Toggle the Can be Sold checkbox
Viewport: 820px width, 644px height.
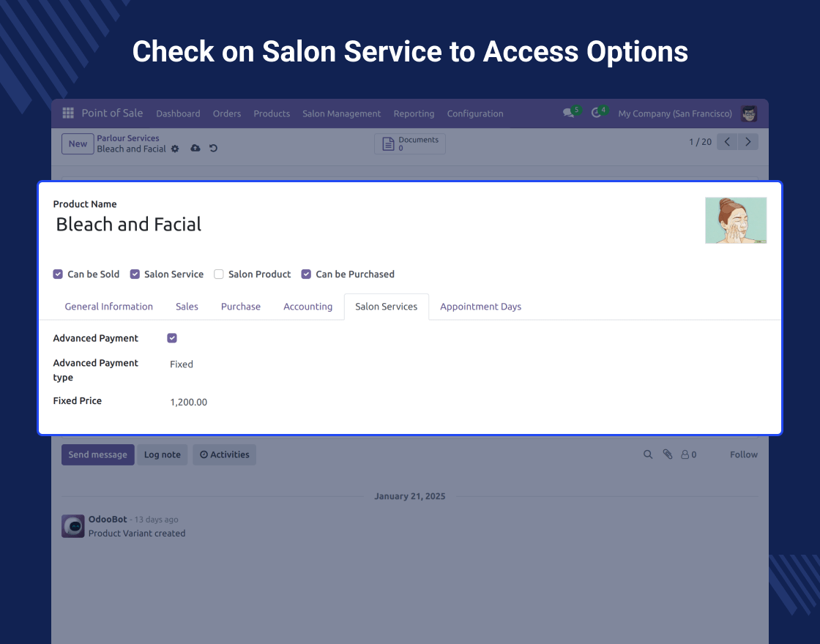pos(58,274)
